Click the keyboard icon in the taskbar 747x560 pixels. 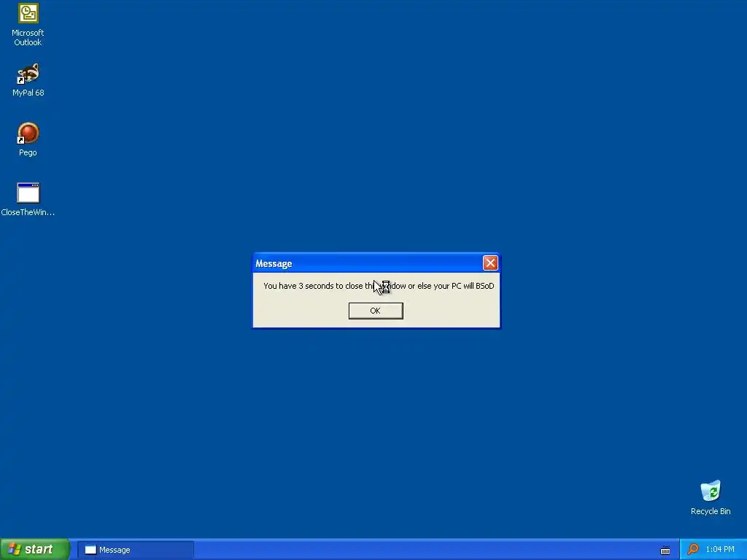(665, 551)
